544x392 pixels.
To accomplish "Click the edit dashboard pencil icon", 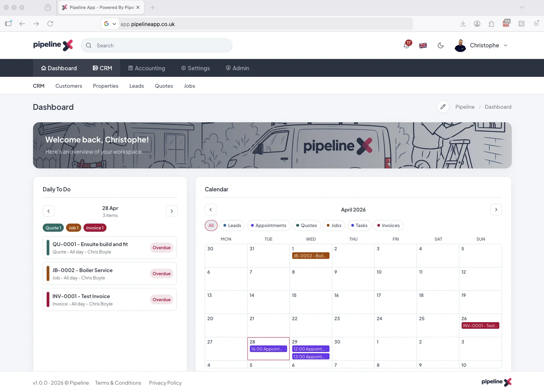I will click(x=443, y=107).
